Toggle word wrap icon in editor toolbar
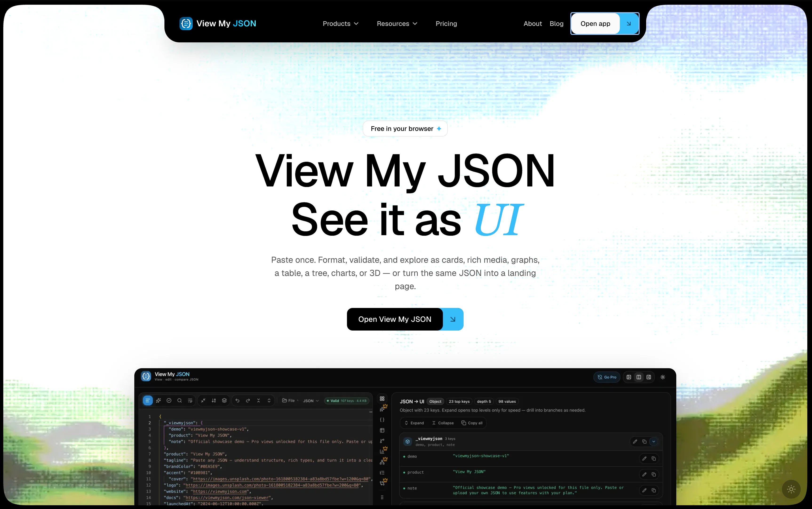The width and height of the screenshot is (812, 509). pyautogui.click(x=190, y=401)
